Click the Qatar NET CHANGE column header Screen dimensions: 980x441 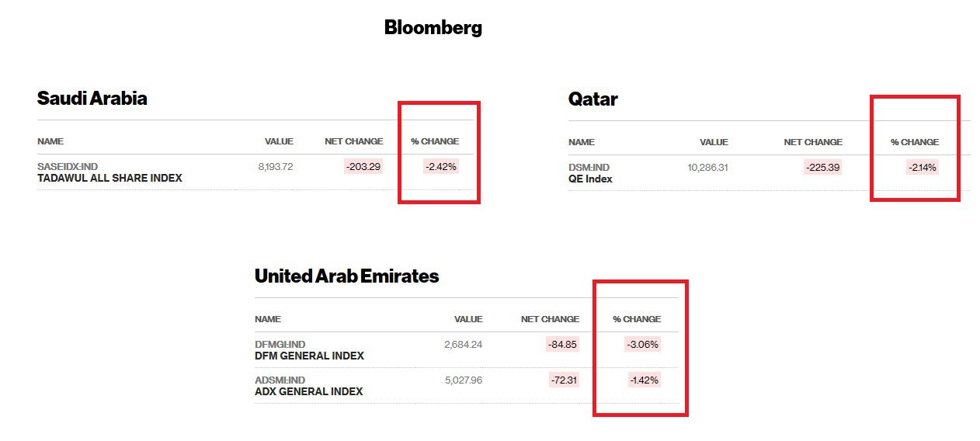(x=812, y=142)
